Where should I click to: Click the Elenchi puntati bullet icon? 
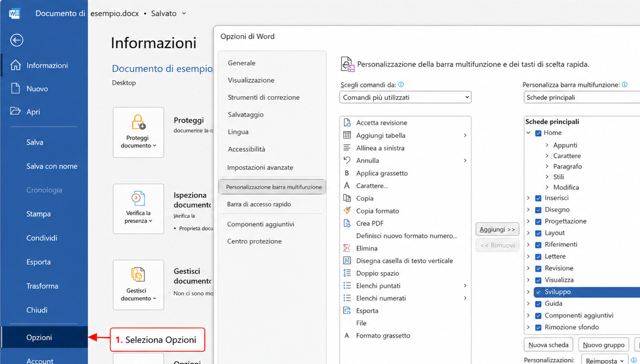click(347, 286)
